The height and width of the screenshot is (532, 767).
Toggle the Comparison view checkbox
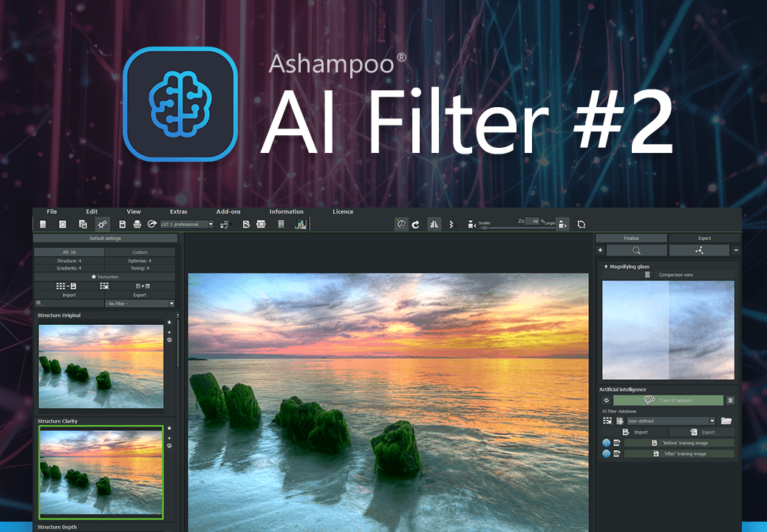[647, 275]
